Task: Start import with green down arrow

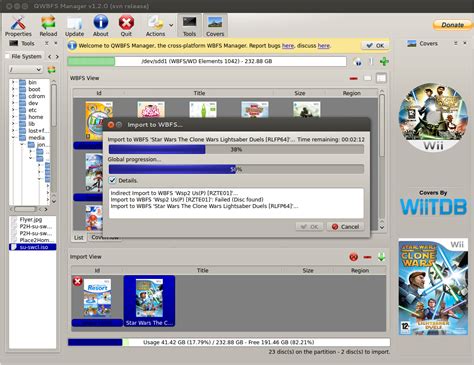Action: (x=381, y=257)
